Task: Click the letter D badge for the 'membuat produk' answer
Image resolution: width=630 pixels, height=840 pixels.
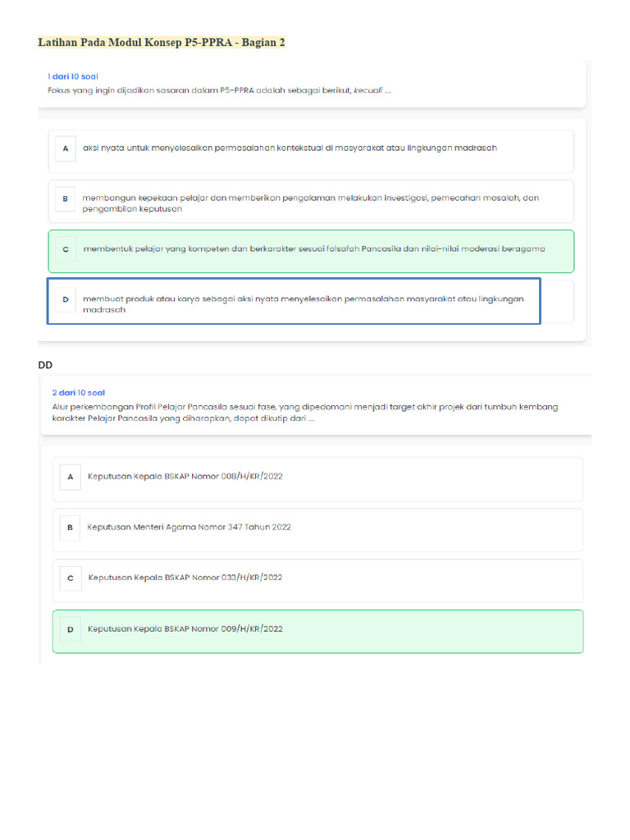Action: (65, 299)
